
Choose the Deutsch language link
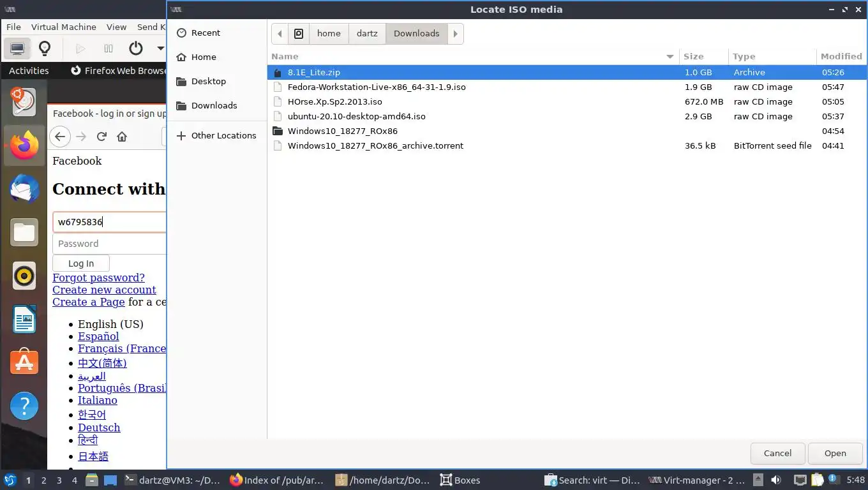[x=99, y=427]
